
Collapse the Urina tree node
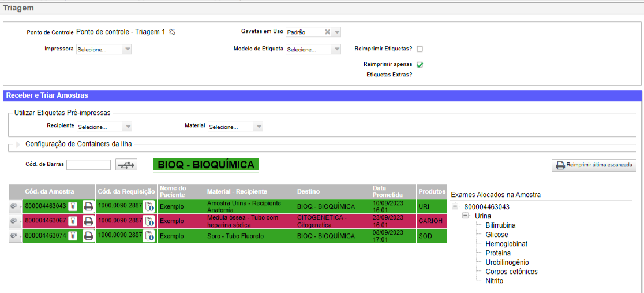[466, 216]
